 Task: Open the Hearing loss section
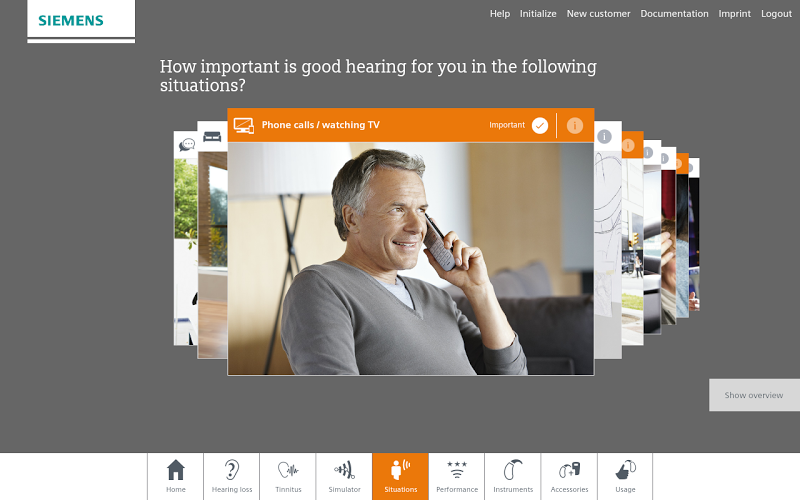tap(232, 477)
